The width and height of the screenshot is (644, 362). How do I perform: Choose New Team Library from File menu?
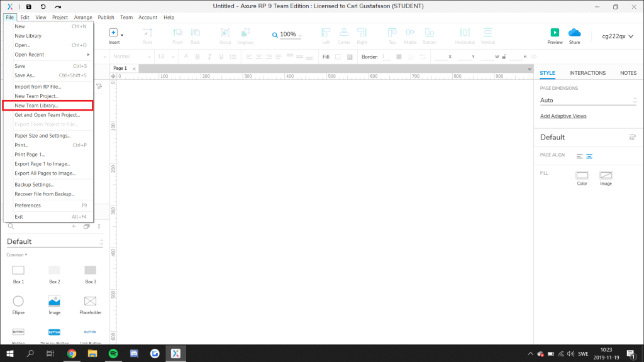(36, 106)
